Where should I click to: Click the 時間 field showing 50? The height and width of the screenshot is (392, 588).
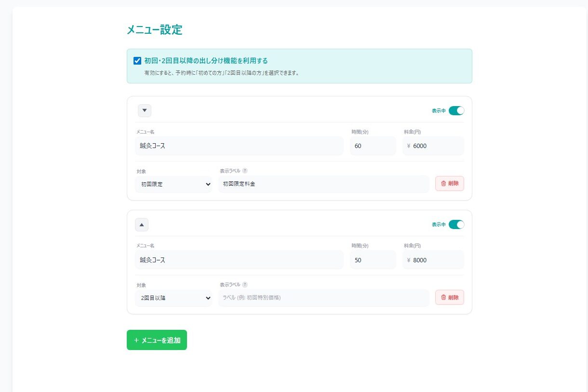click(x=373, y=259)
